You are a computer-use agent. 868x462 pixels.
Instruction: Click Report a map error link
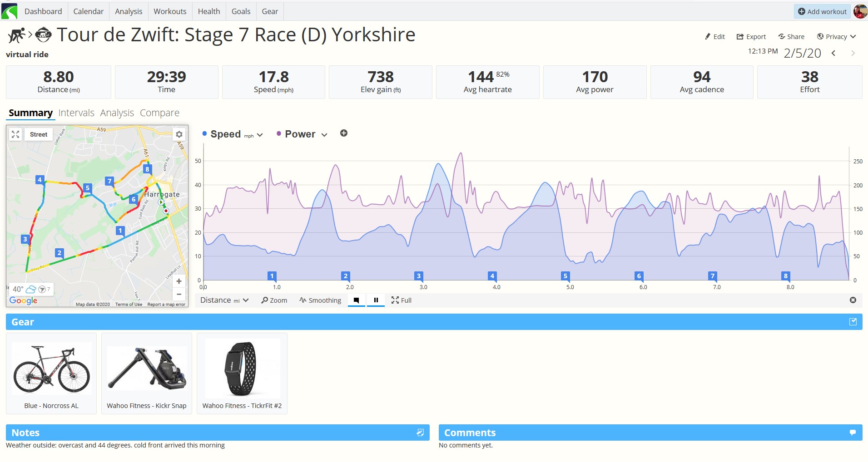point(166,305)
